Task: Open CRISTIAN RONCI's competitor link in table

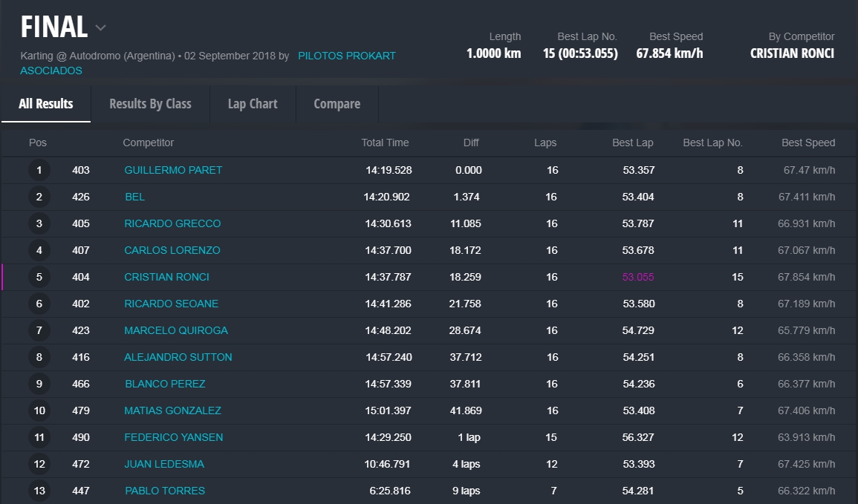Action: (x=166, y=277)
